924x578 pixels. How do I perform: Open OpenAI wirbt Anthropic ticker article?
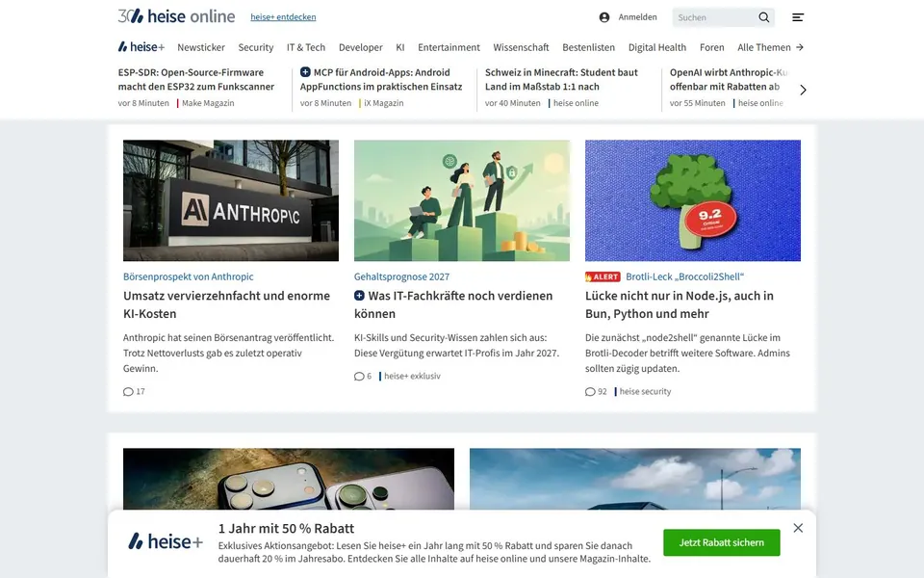click(x=729, y=79)
